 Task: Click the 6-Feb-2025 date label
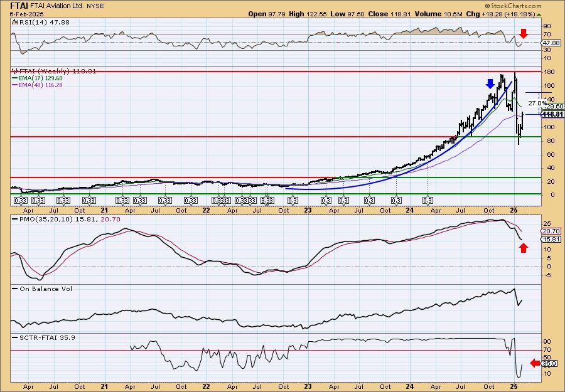(x=26, y=14)
